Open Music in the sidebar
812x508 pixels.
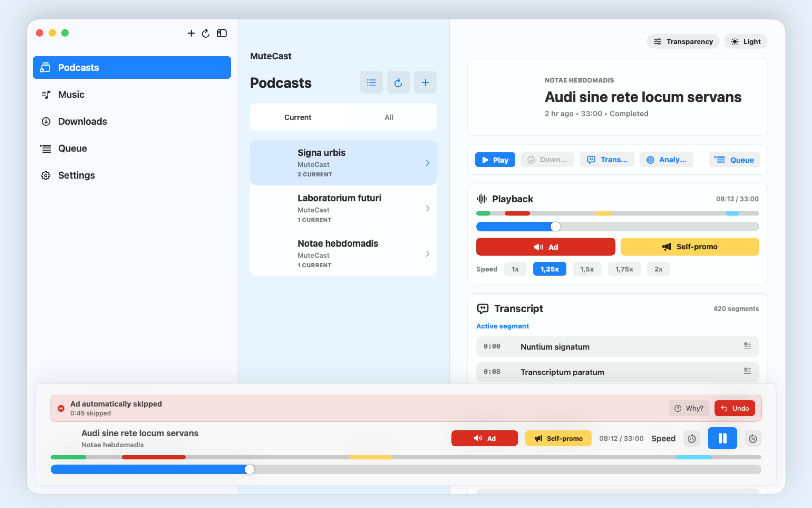coord(132,95)
